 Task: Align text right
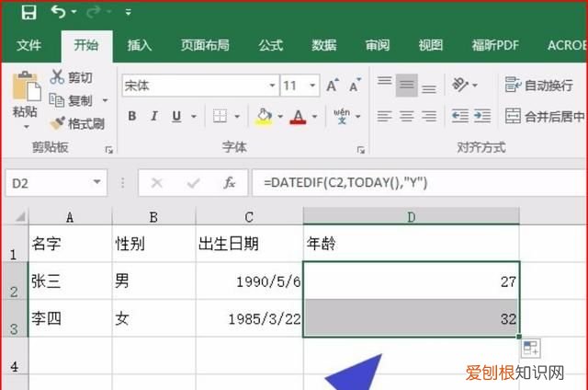tap(429, 117)
